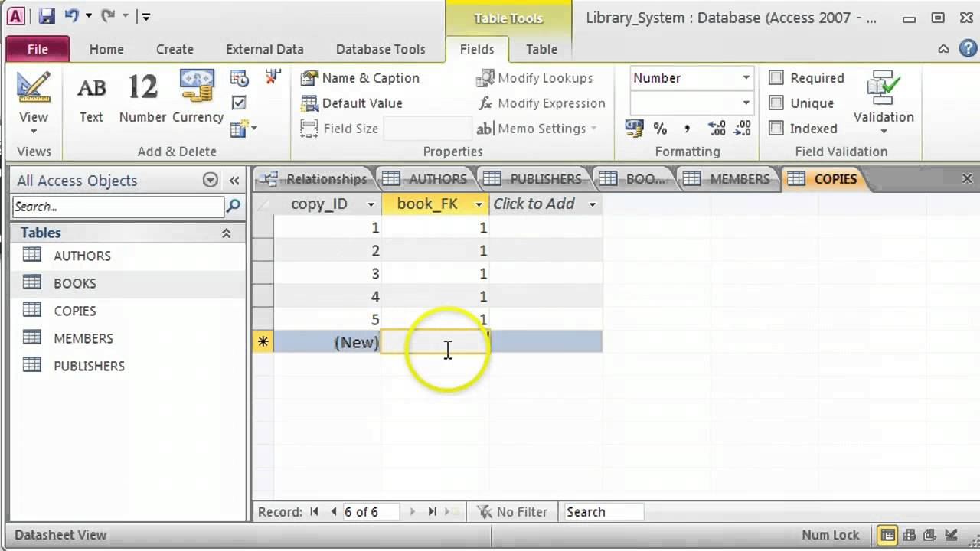
Task: Go to last record
Action: (x=432, y=512)
